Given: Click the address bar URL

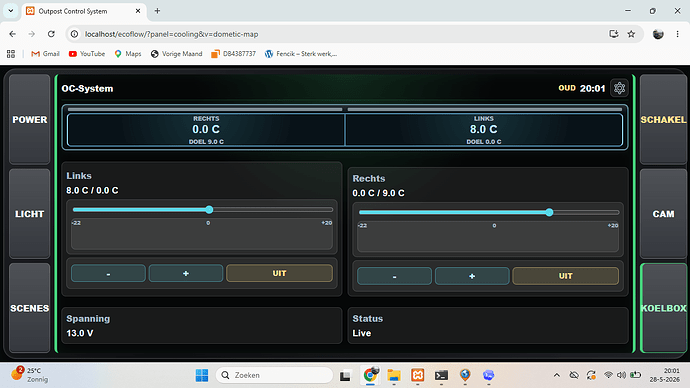Looking at the screenshot, I should coord(172,34).
